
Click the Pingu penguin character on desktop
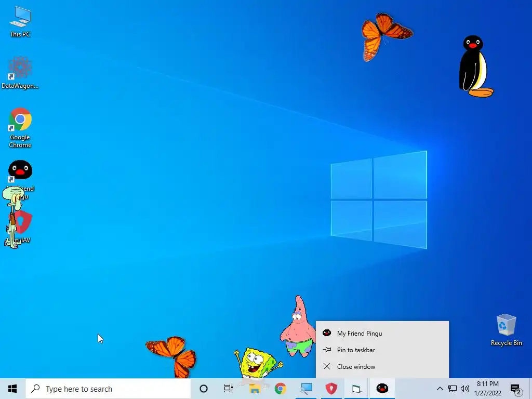click(x=476, y=66)
